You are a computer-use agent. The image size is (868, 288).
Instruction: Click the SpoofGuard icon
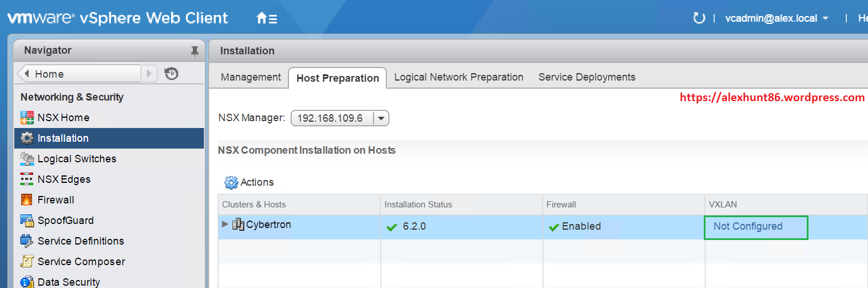click(x=27, y=221)
